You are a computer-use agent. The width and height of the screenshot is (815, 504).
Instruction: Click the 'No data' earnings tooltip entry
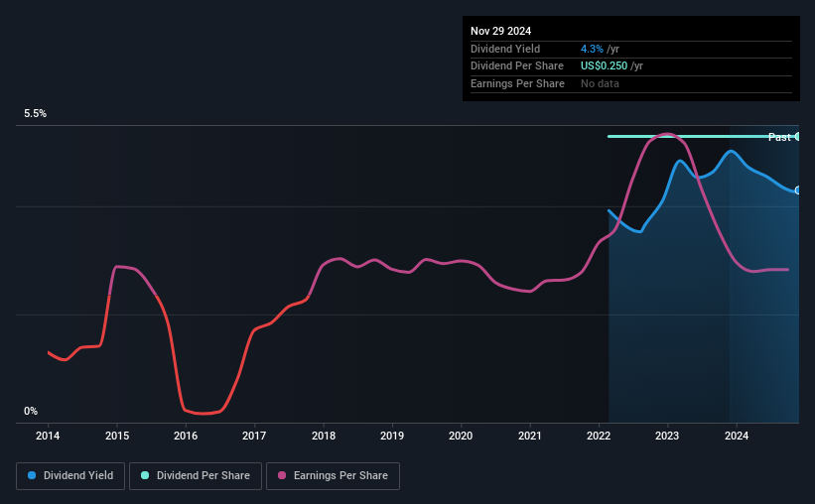coord(600,83)
